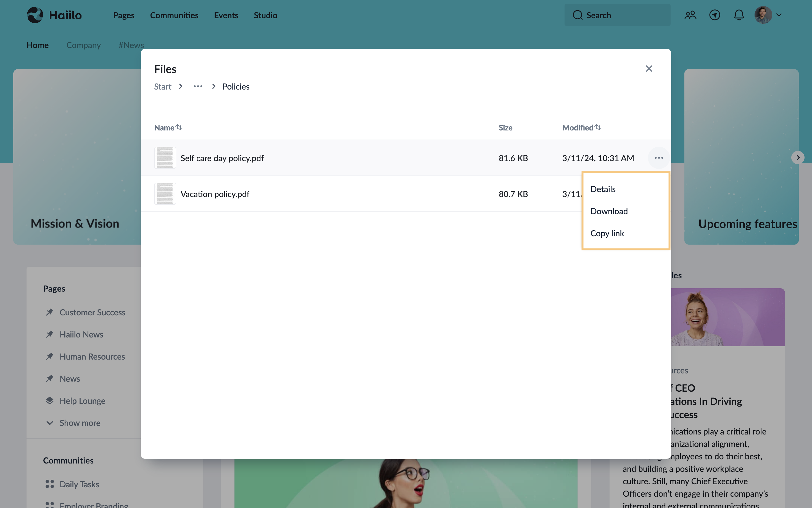Open Haiilo News page link
812x508 pixels.
[81, 335]
